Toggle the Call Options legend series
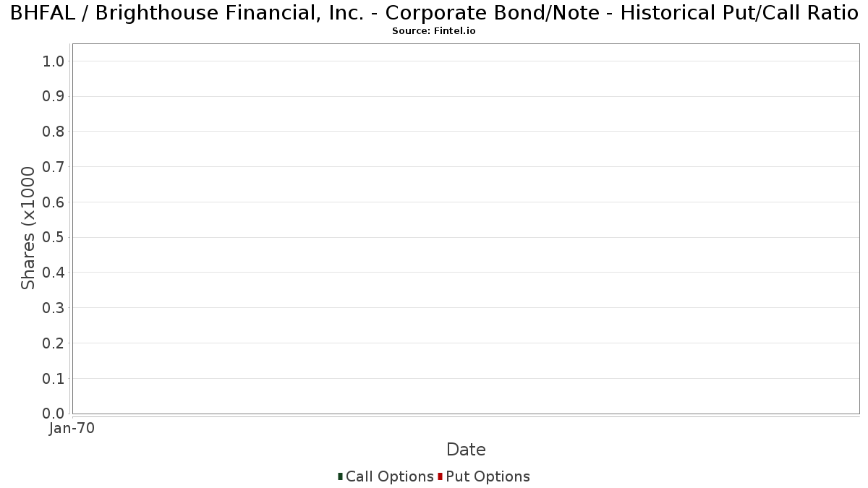 coord(390,476)
